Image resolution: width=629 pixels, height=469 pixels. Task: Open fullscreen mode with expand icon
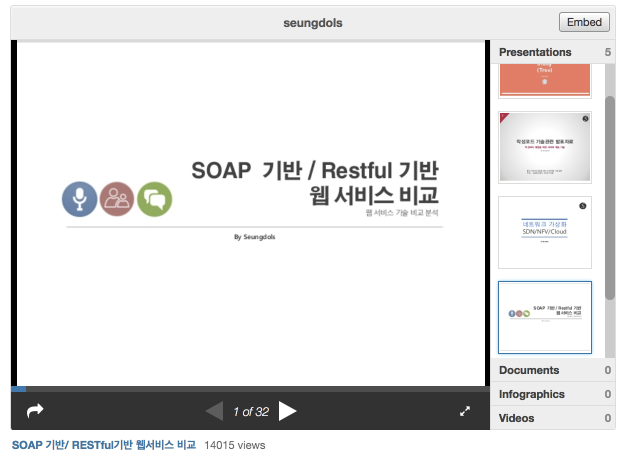point(465,411)
